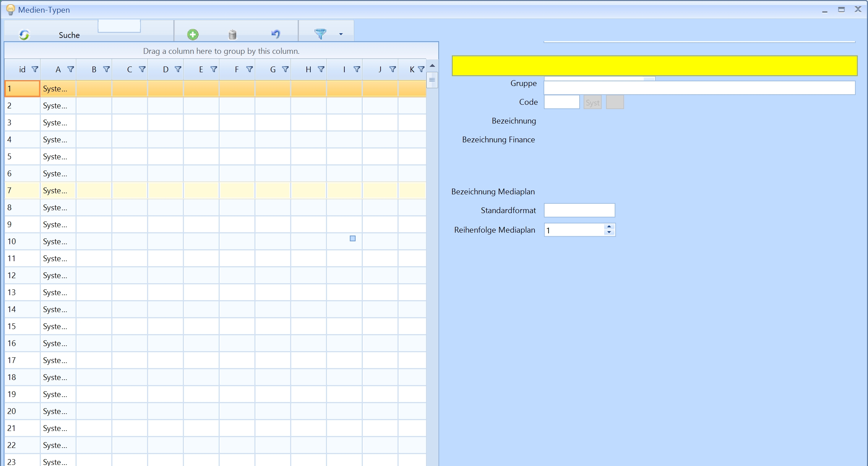Viewport: 868px width, 466px height.
Task: Decrease Reihenfolge Mediaplan with down spinner
Action: coord(609,232)
